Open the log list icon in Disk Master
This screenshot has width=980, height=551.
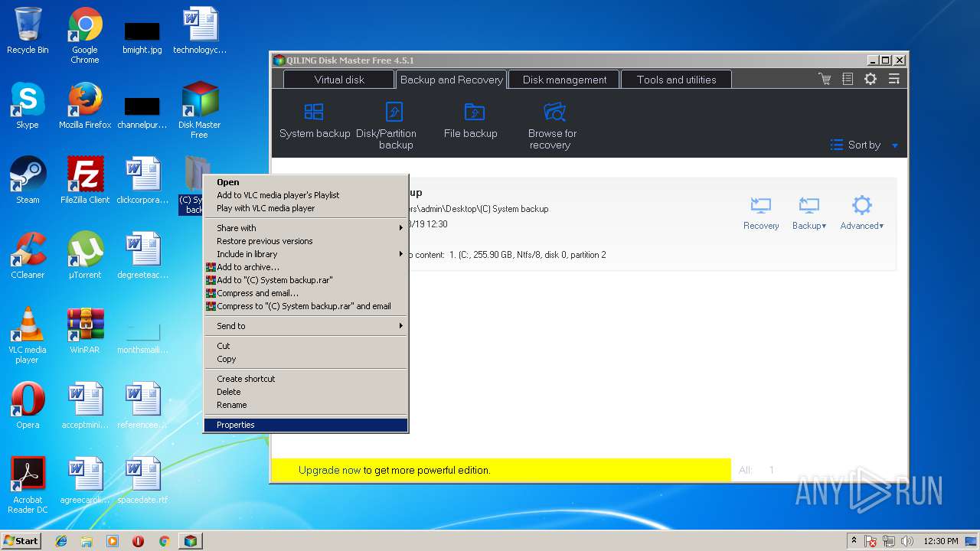(x=848, y=79)
